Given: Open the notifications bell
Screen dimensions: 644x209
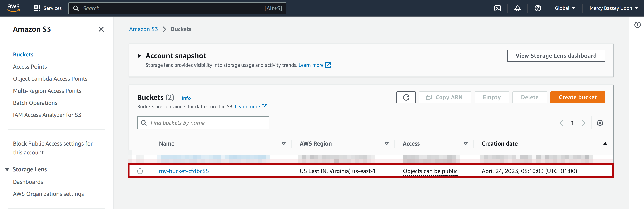Looking at the screenshot, I should [x=517, y=8].
